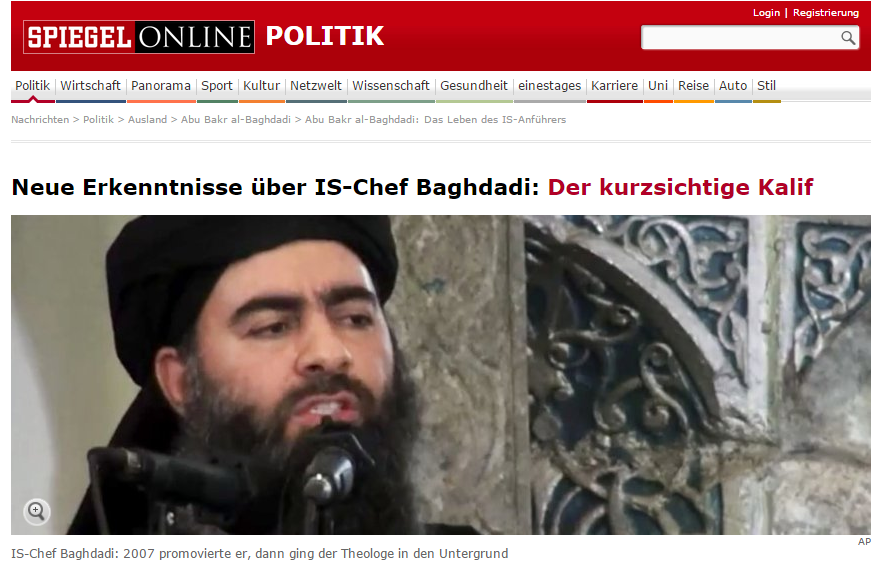Switch to the Wissenschaft section
This screenshot has width=874, height=567.
tap(391, 86)
